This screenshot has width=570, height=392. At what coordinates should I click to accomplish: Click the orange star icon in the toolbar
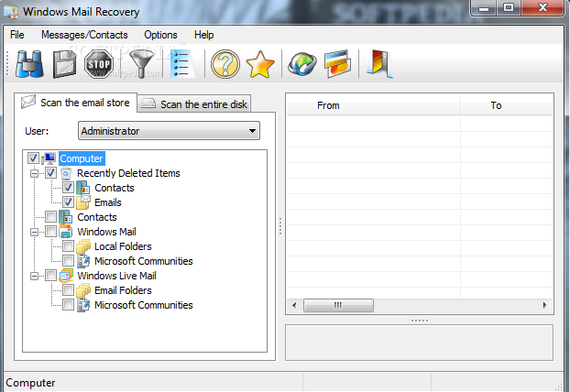pos(260,64)
